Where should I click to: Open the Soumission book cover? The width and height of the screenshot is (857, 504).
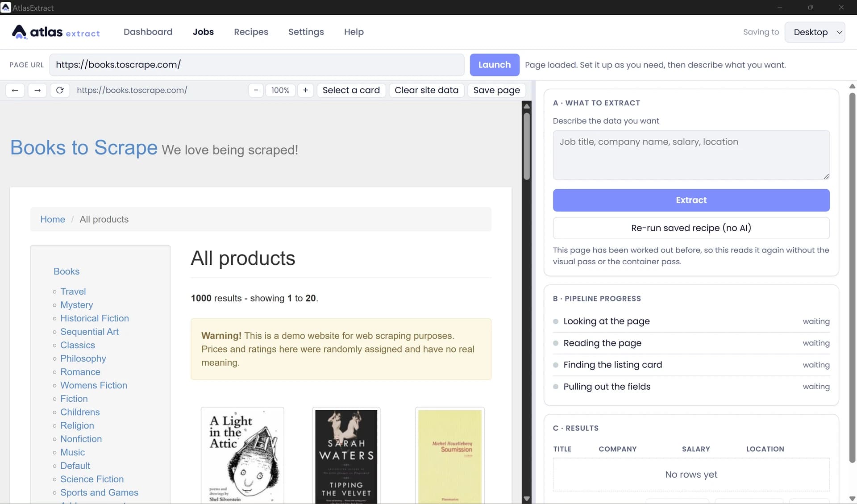coord(450,455)
